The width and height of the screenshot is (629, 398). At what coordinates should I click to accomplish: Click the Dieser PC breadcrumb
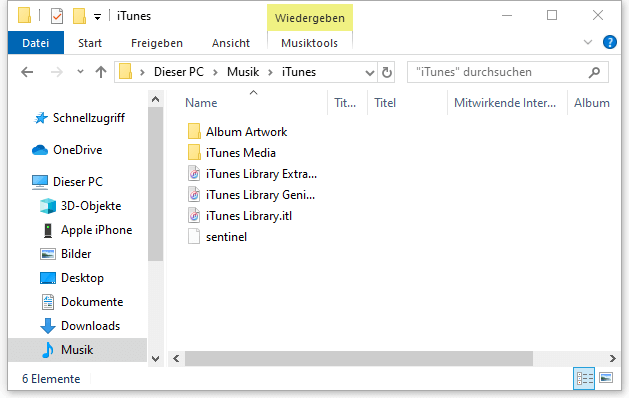coord(179,72)
